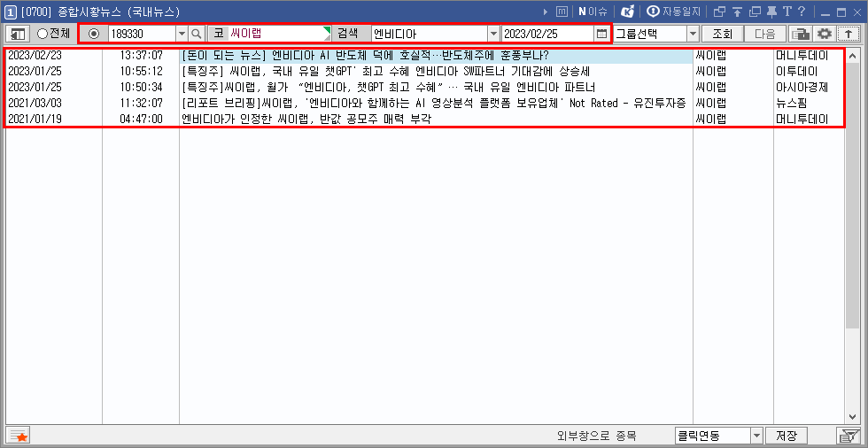
Task: Expand the stock code dropdown arrow
Action: [x=182, y=34]
